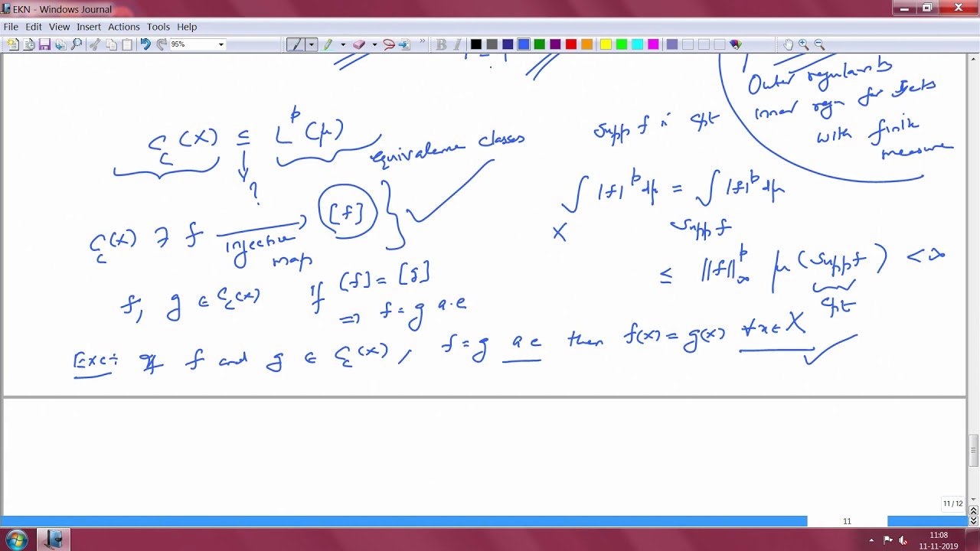Click the volume tray icon

click(x=903, y=540)
